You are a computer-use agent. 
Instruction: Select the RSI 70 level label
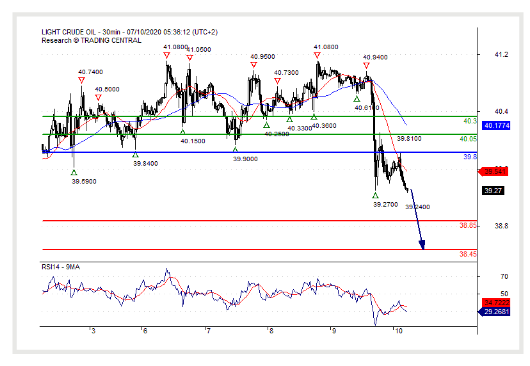(x=504, y=277)
